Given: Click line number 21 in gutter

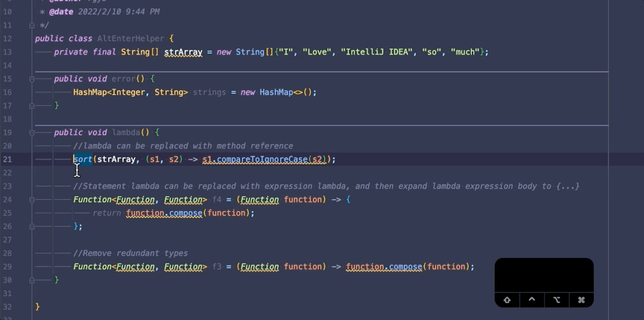Looking at the screenshot, I should 7,159.
